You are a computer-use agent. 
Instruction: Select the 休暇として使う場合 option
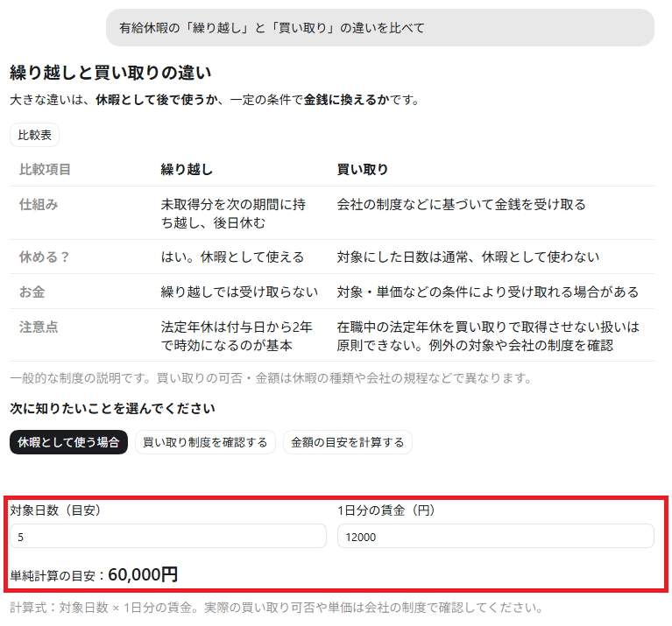pos(68,442)
